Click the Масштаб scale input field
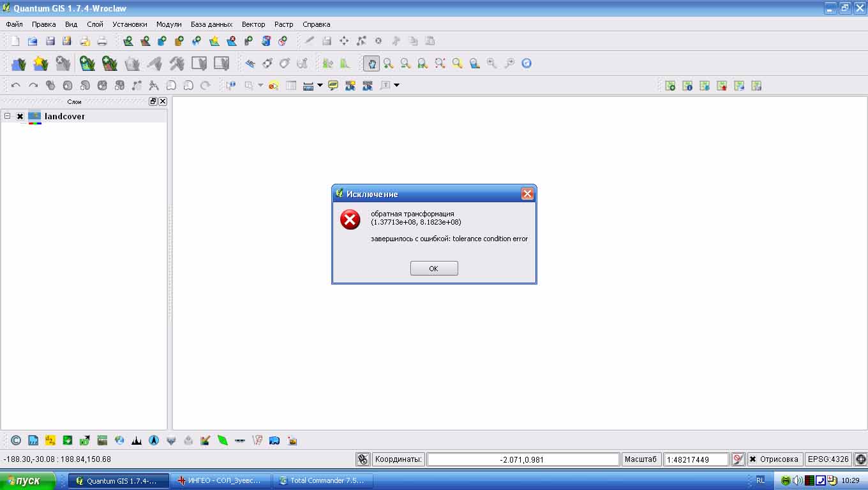This screenshot has height=490, width=868. click(x=696, y=459)
